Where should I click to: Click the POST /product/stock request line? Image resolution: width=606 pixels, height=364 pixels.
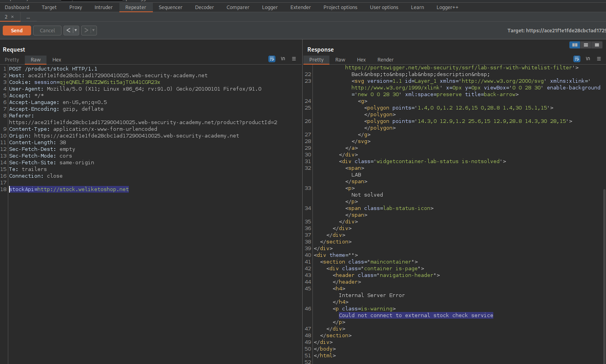(53, 69)
